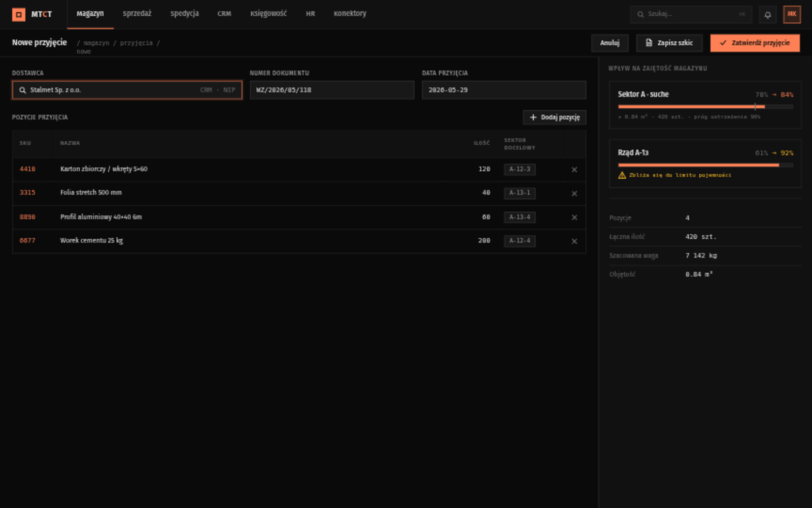
Task: Select NIP option in Dostawca field
Action: 229,90
